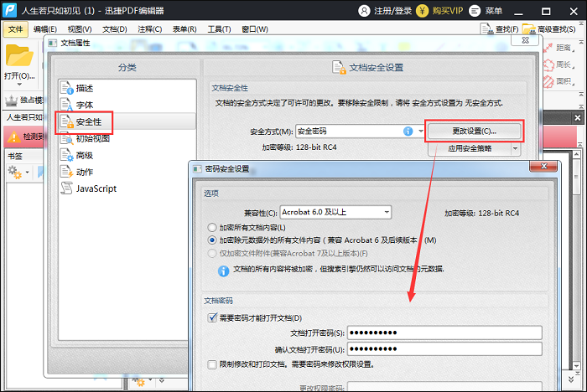Viewport: 587px width, 392px height.
Task: Select the 距离 measure tool
Action: (558, 48)
